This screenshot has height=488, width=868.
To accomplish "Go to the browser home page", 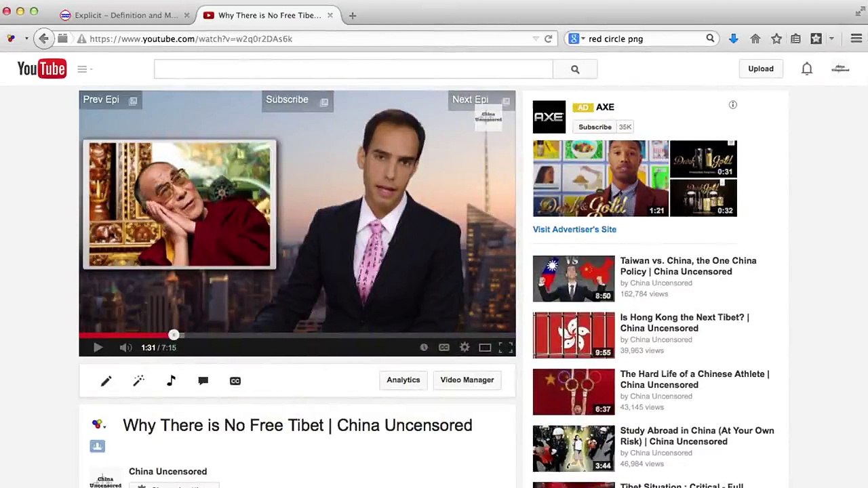I will point(755,39).
